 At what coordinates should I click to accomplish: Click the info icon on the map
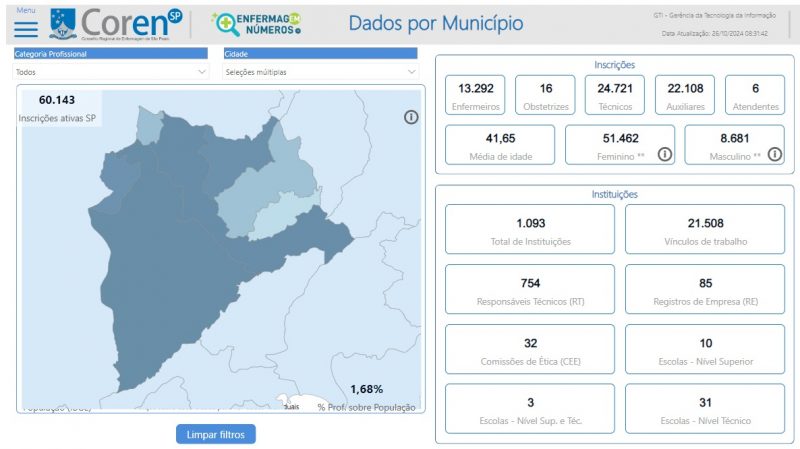411,118
